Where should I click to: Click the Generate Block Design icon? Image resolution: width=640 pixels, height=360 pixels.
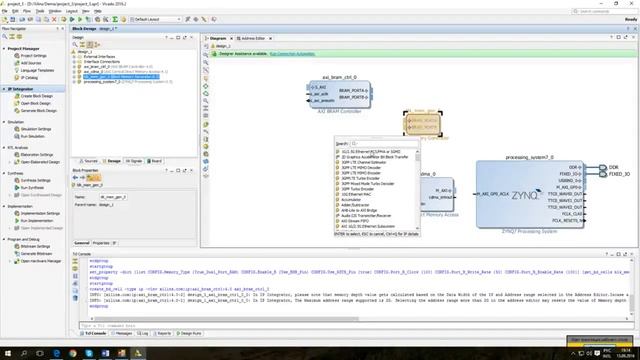click(17, 111)
